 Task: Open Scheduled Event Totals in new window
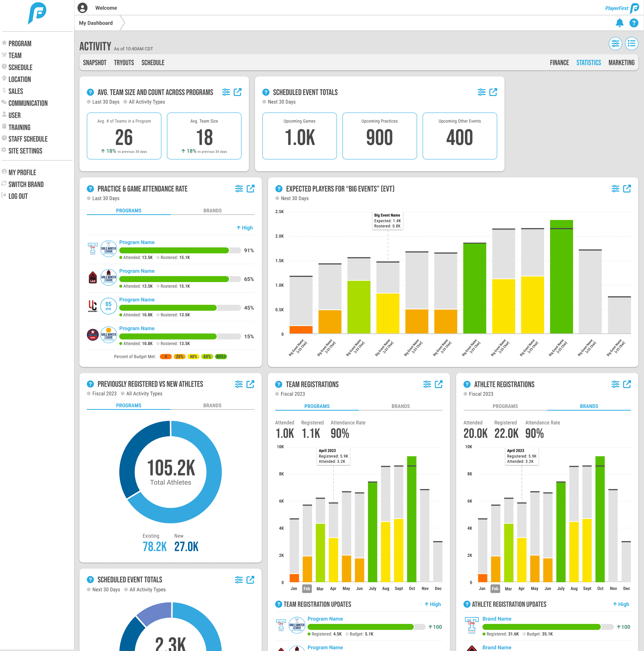coord(493,92)
